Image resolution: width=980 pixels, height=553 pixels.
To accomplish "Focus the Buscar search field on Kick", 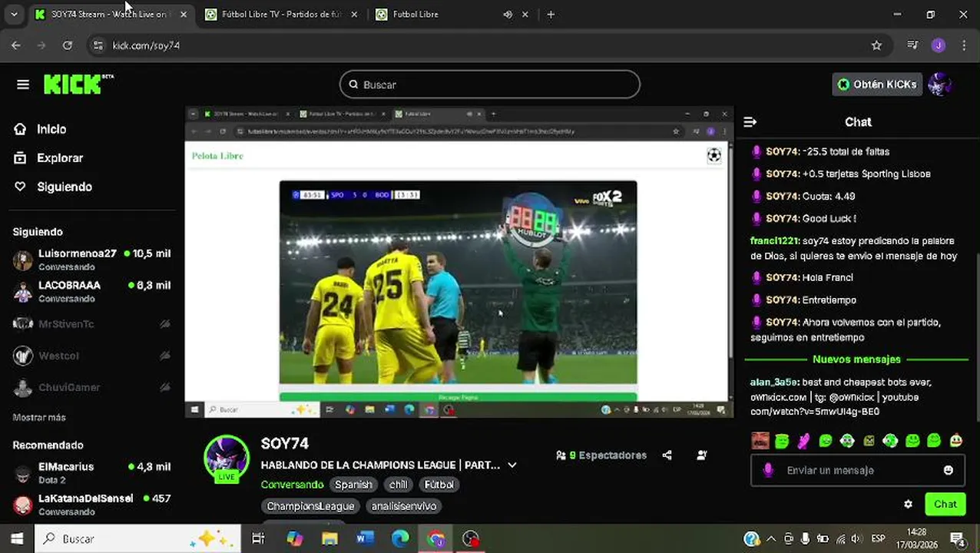I will [x=489, y=84].
